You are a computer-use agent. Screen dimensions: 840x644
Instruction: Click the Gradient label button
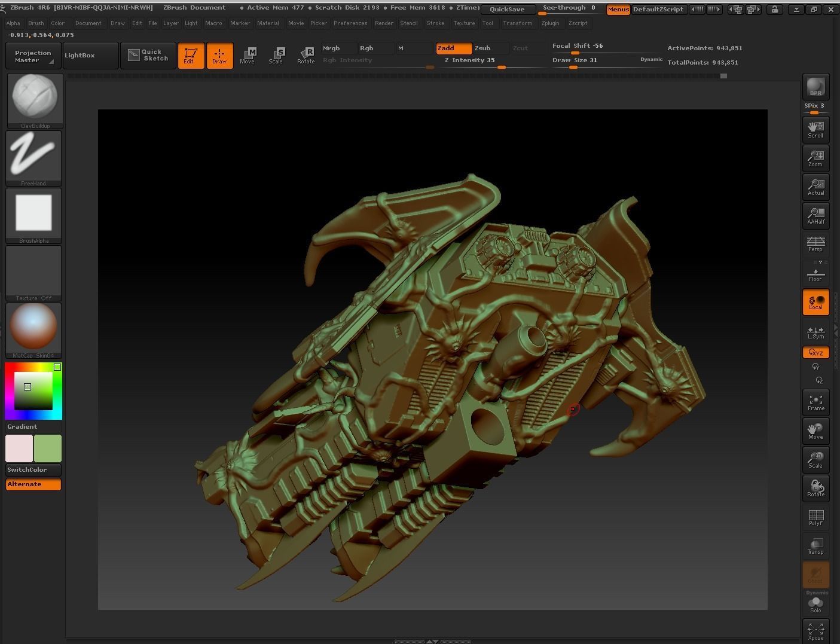(x=22, y=426)
